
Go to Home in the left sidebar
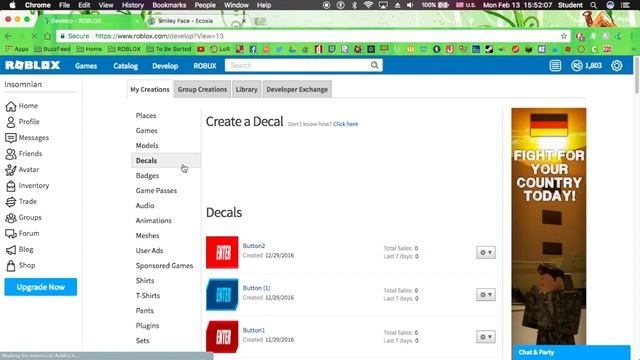[22, 106]
